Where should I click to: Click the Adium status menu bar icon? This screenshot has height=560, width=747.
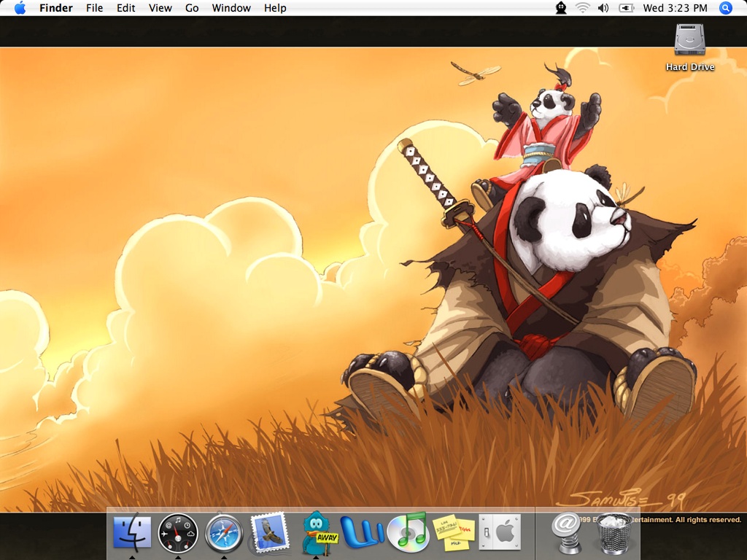pos(561,7)
